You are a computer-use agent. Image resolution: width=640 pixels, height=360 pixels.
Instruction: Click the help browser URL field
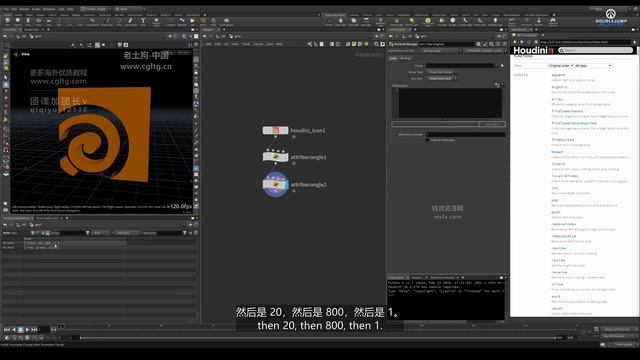pos(585,42)
